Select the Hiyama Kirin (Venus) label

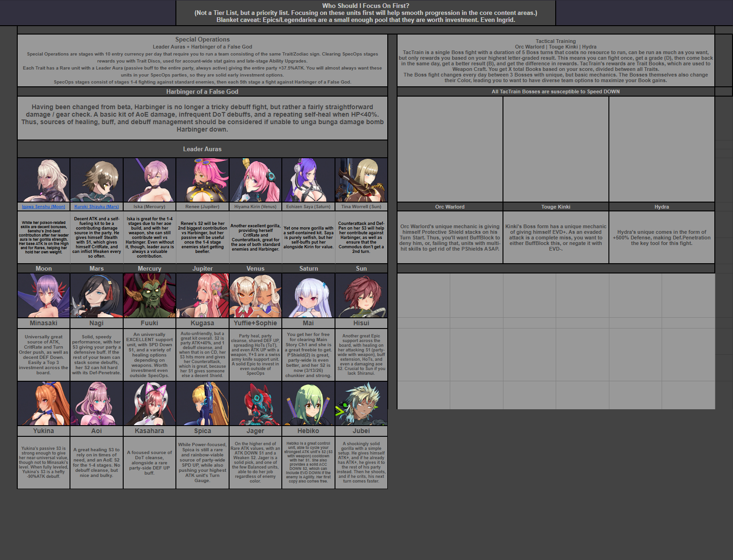[x=255, y=207]
